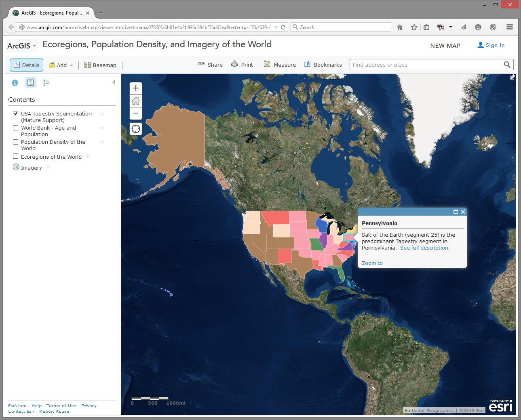Viewport: 521px width, 420px height.
Task: Open the About panel via the info icon
Action: coord(15,82)
